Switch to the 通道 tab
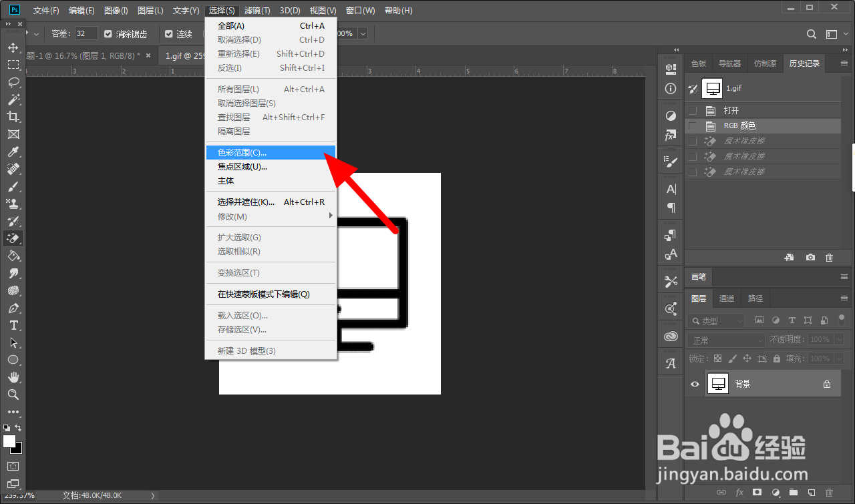The width and height of the screenshot is (855, 504). pos(727,298)
